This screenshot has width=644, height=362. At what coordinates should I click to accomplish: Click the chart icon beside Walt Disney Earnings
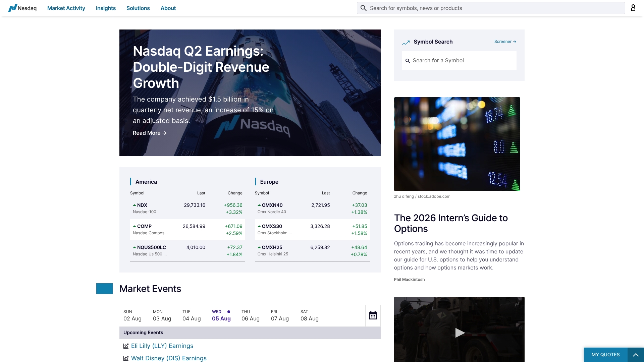coord(126,358)
